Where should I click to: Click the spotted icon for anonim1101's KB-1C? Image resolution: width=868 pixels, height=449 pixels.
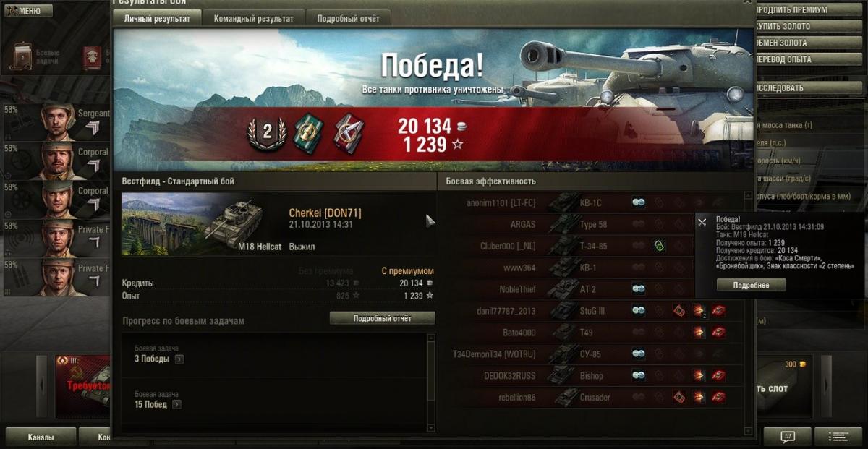coord(639,202)
